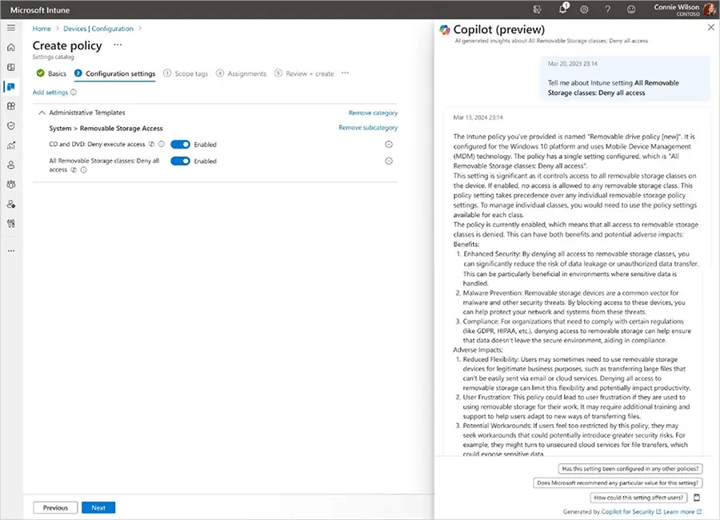720x520 pixels.
Task: Go to the Scope tags step
Action: (x=186, y=73)
